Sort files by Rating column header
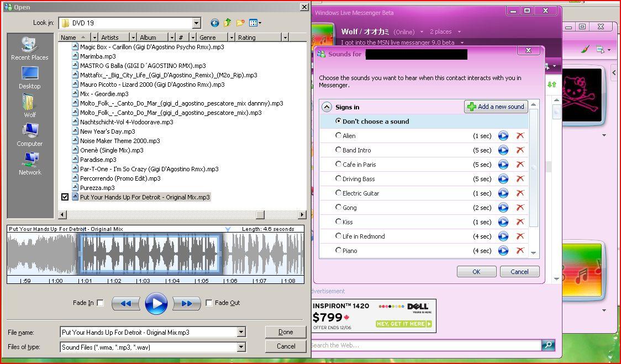This screenshot has width=621, height=364. tap(258, 37)
